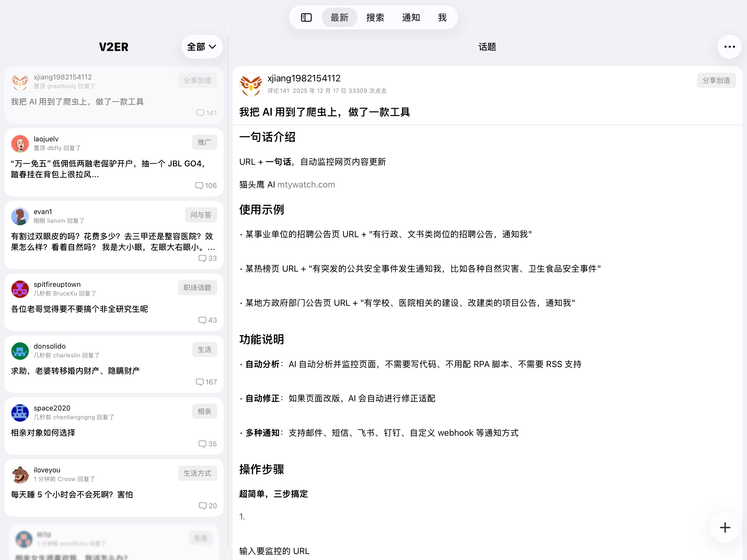Click spitfireuptown's avatar
Screen dimensions: 747x560
(20, 289)
